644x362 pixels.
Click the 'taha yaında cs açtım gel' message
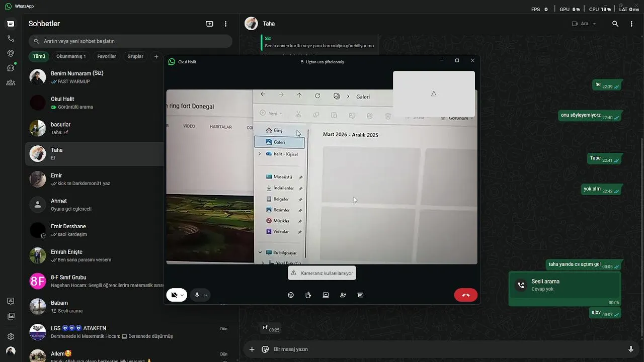[x=584, y=265]
